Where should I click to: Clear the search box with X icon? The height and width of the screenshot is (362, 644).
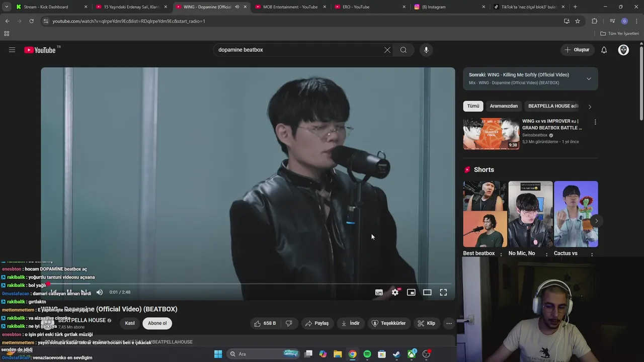[x=387, y=50]
